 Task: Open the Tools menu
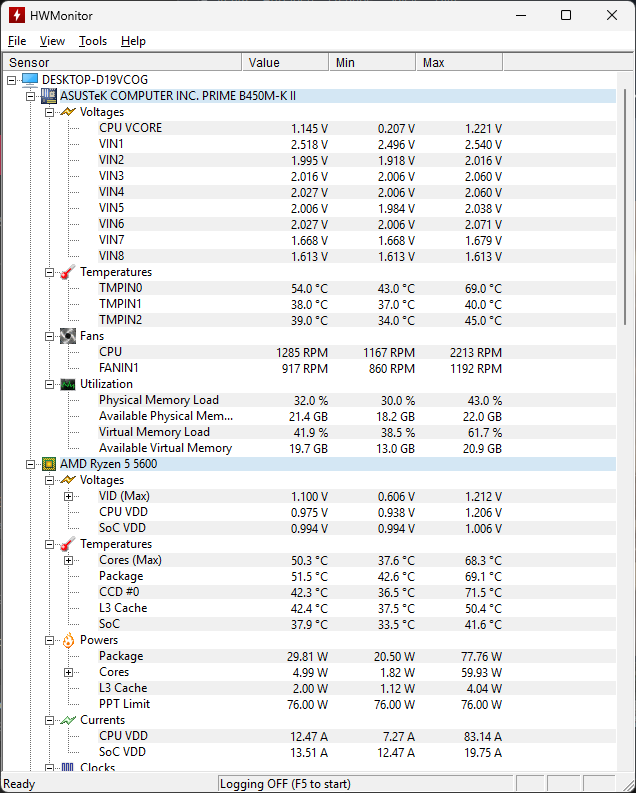coord(93,41)
